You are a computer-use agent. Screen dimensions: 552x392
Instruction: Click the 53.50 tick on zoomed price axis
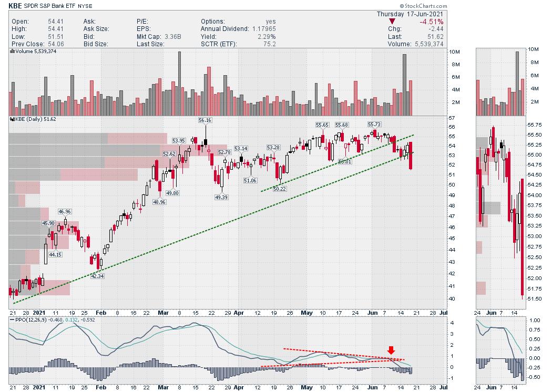[x=535, y=216]
